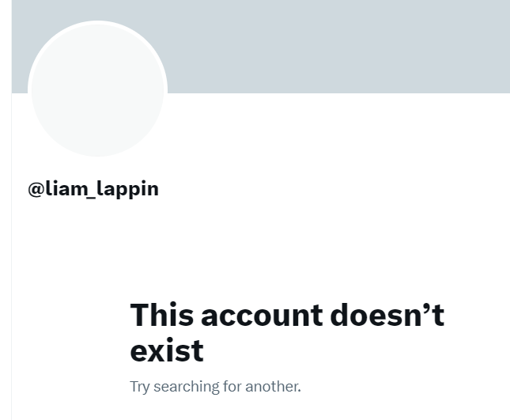Click the word "This" in heading

(x=161, y=315)
